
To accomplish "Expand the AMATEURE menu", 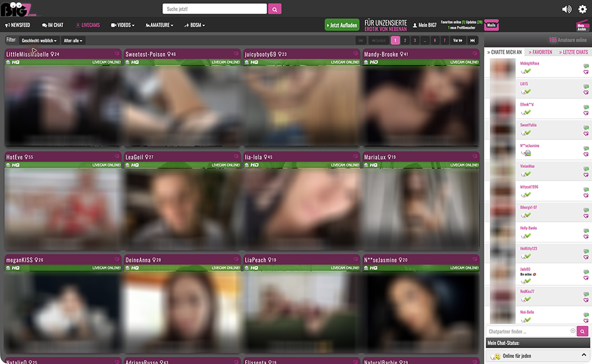I will click(159, 25).
